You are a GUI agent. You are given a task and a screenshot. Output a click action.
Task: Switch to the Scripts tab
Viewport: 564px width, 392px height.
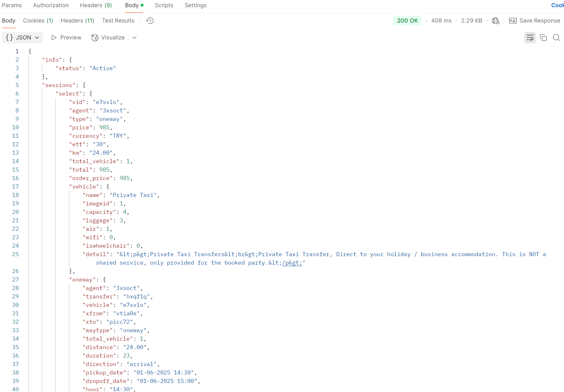click(164, 5)
